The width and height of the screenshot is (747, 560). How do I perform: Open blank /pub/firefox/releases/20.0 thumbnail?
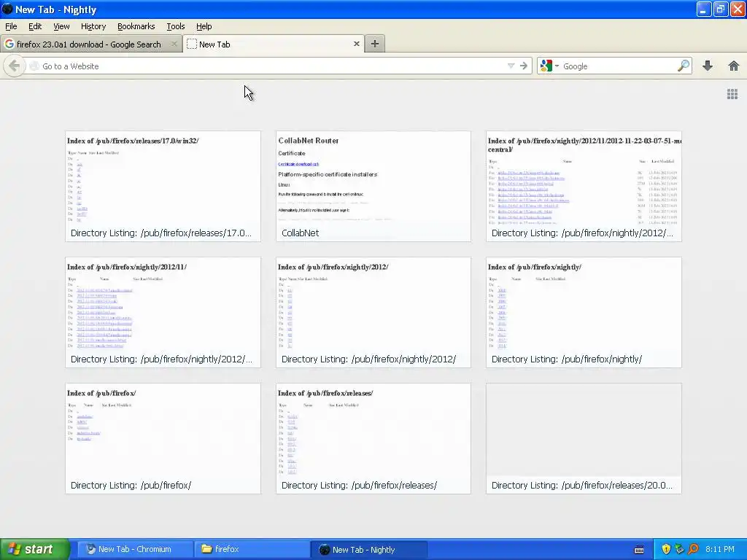[584, 438]
